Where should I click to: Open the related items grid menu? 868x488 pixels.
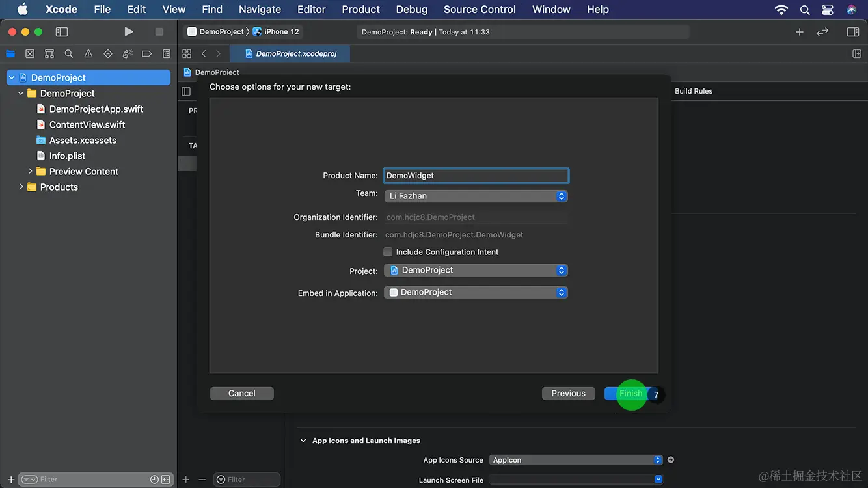(x=187, y=53)
